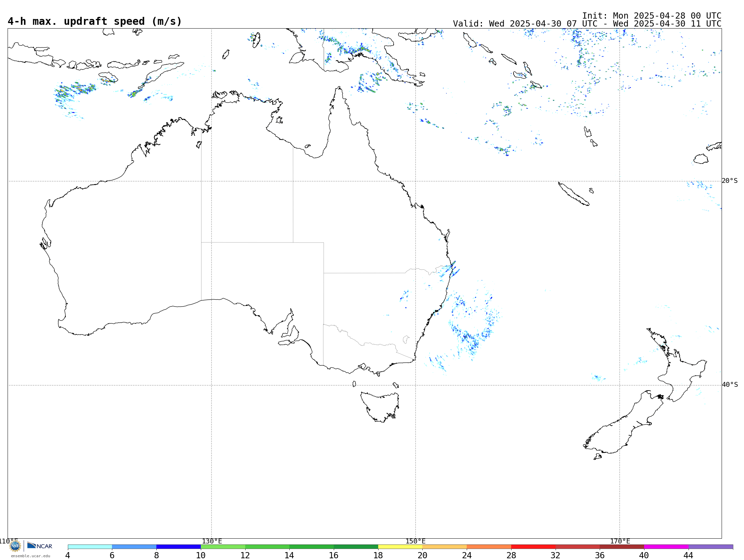The image size is (744, 560).
Task: Click the '4-h max. updraft speed (m/s)' title
Action: tap(95, 21)
